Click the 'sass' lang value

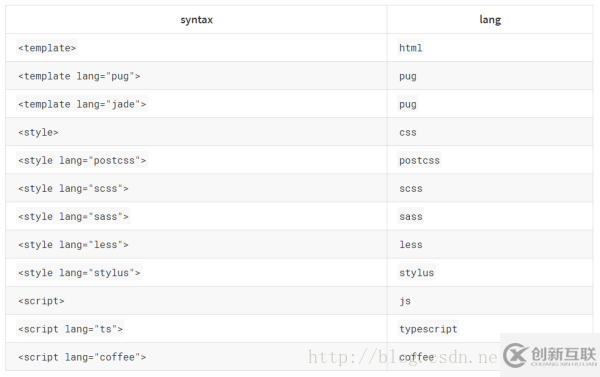click(x=411, y=217)
